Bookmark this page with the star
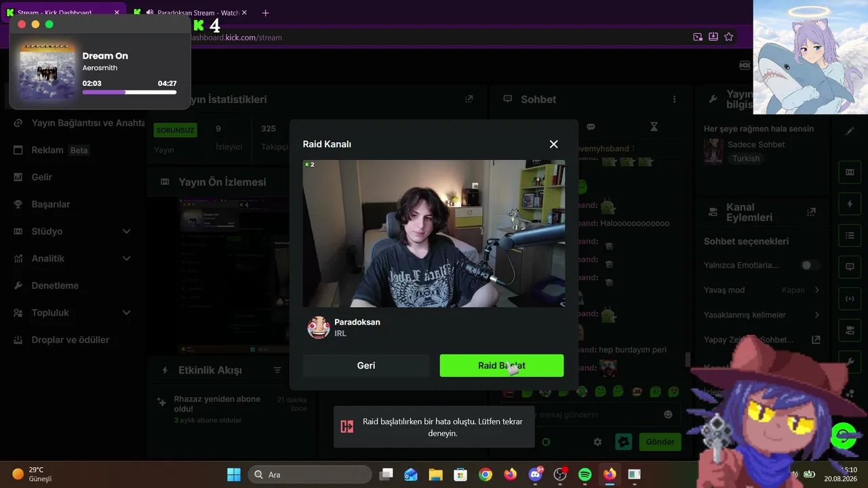Image resolution: width=868 pixels, height=488 pixels. click(729, 37)
